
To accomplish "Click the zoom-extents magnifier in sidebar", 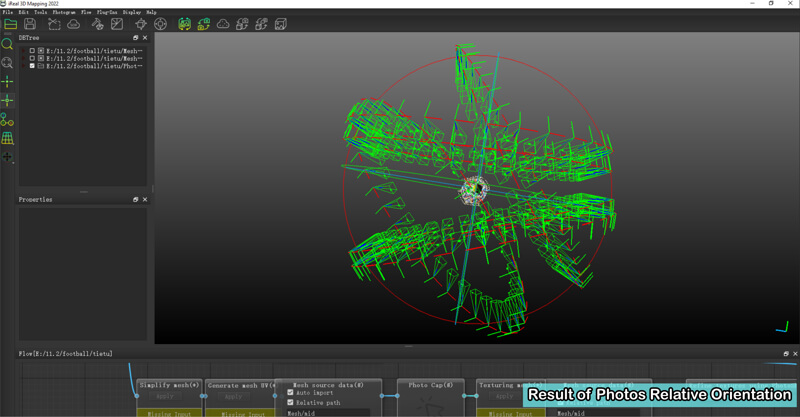I will coord(7,63).
